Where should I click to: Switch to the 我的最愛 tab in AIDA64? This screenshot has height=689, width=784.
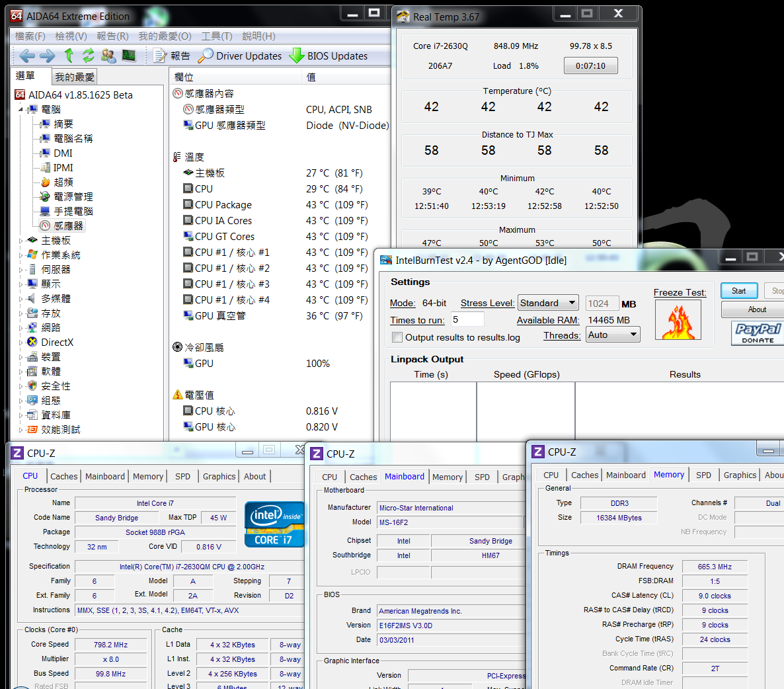[x=75, y=77]
